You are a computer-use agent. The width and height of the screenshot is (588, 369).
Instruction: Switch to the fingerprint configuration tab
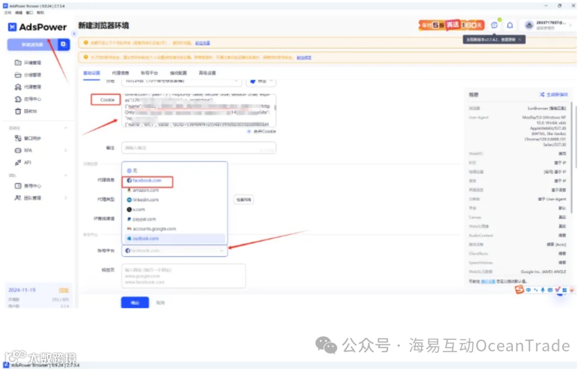pos(178,73)
